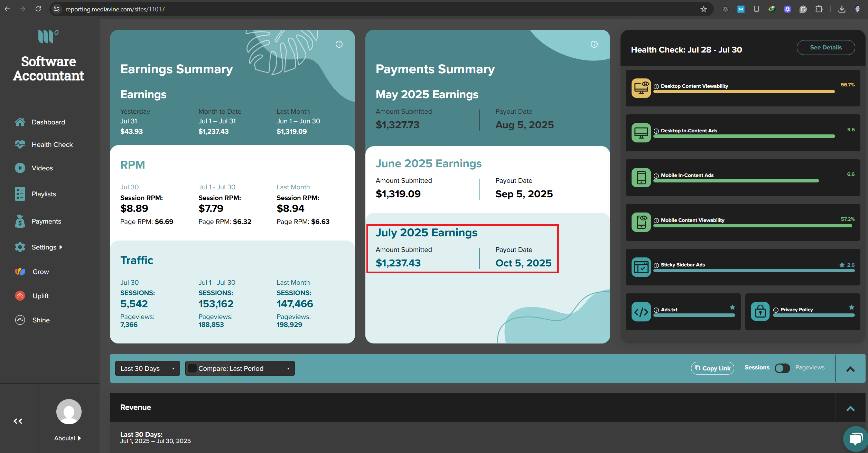Click the Sticky Sidebar Ads icon
Screen dimensions: 868x453
641,267
